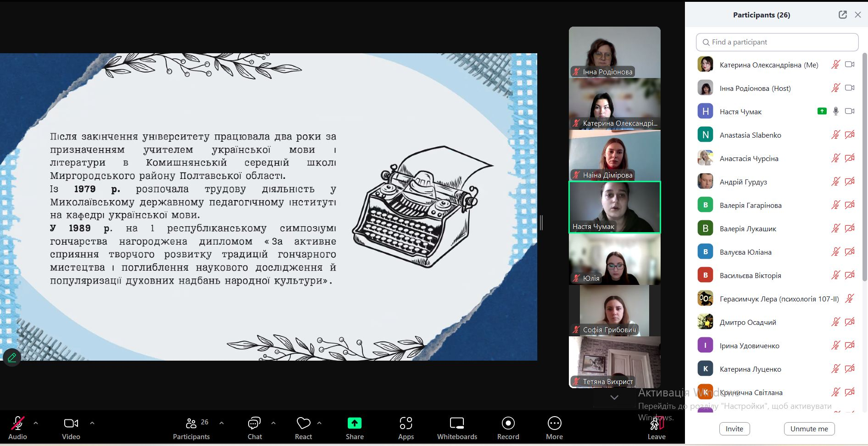Open the Apps icon in toolbar
Screen dimensions: 868x446
(x=406, y=423)
